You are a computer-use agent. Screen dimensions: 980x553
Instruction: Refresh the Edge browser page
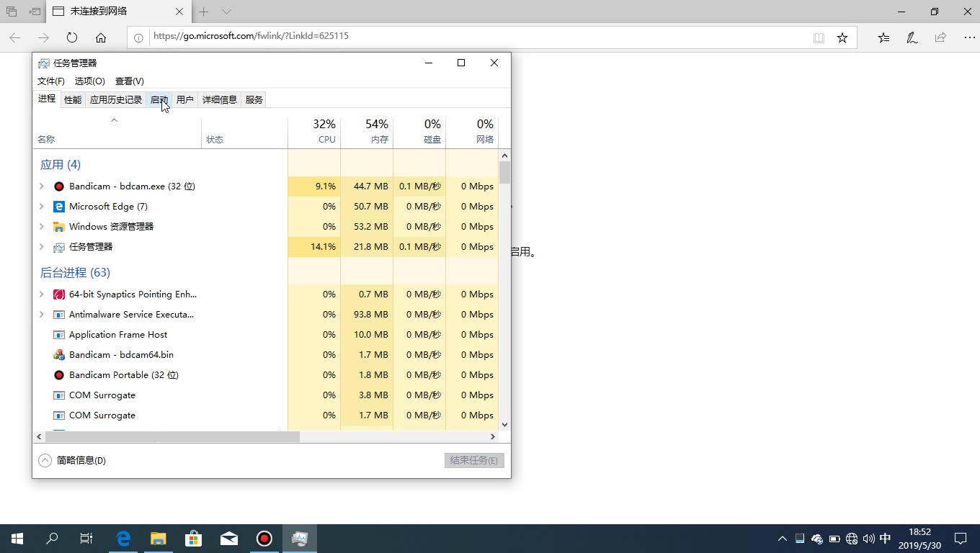72,37
